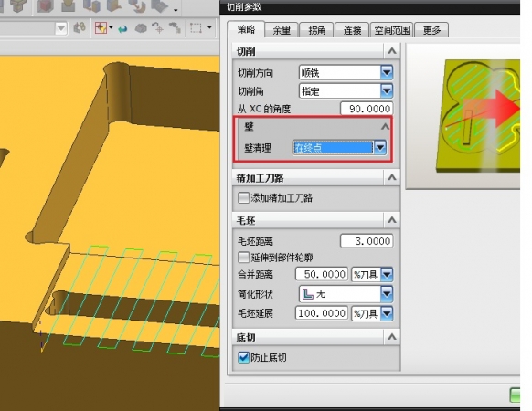
Task: Open the 空间范围 tab
Action: point(392,30)
